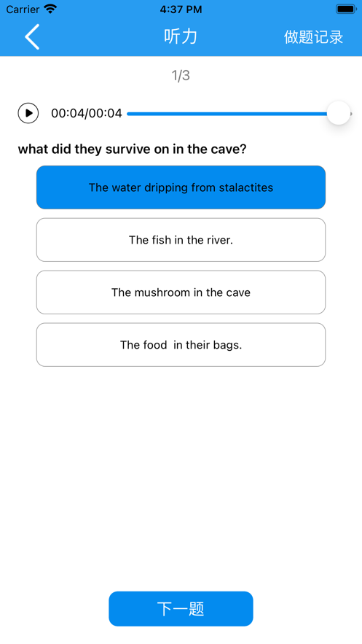Tap the question text about the cave
The image size is (362, 644).
(x=132, y=149)
